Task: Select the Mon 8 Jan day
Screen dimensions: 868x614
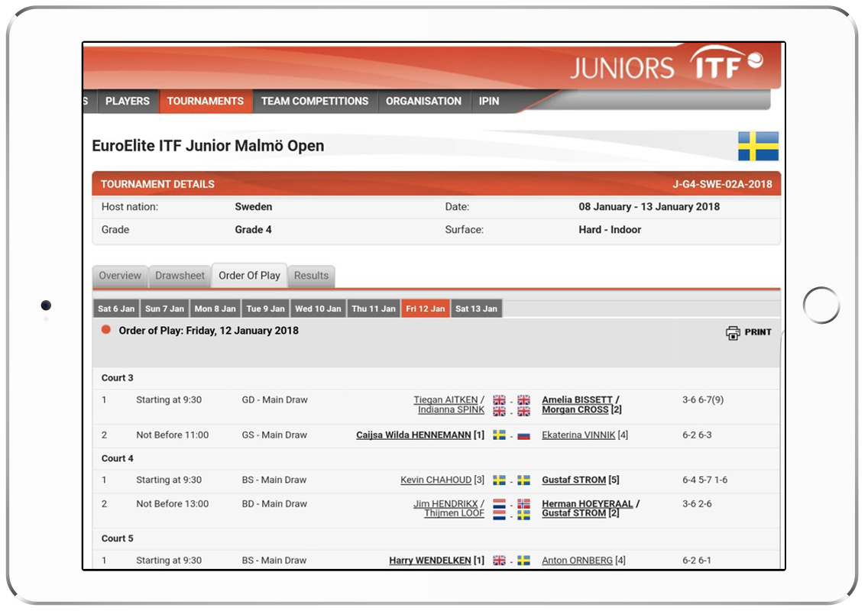Action: click(x=215, y=309)
